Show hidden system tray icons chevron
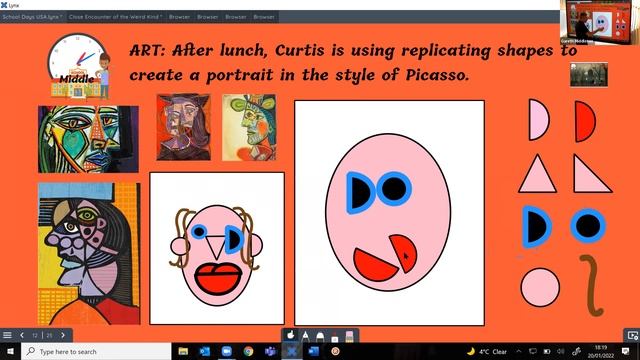Screen dimensions: 640x360 coord(518,351)
